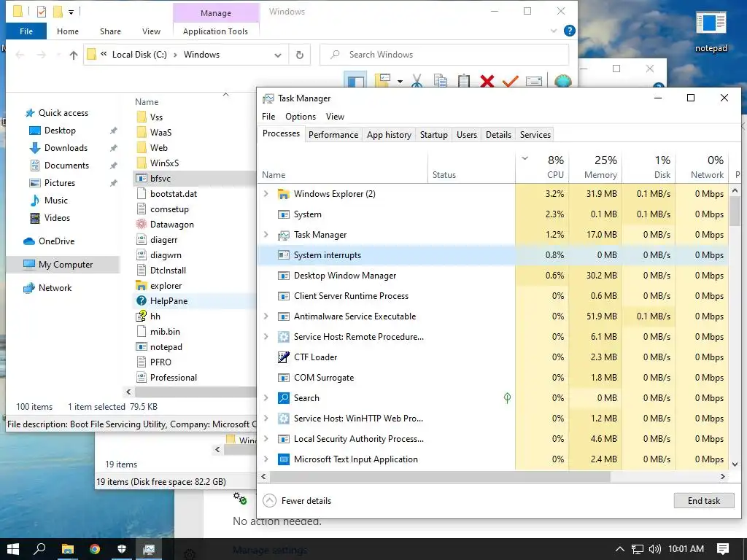
Task: Click the teal shell toolbar icon
Action: [x=562, y=81]
